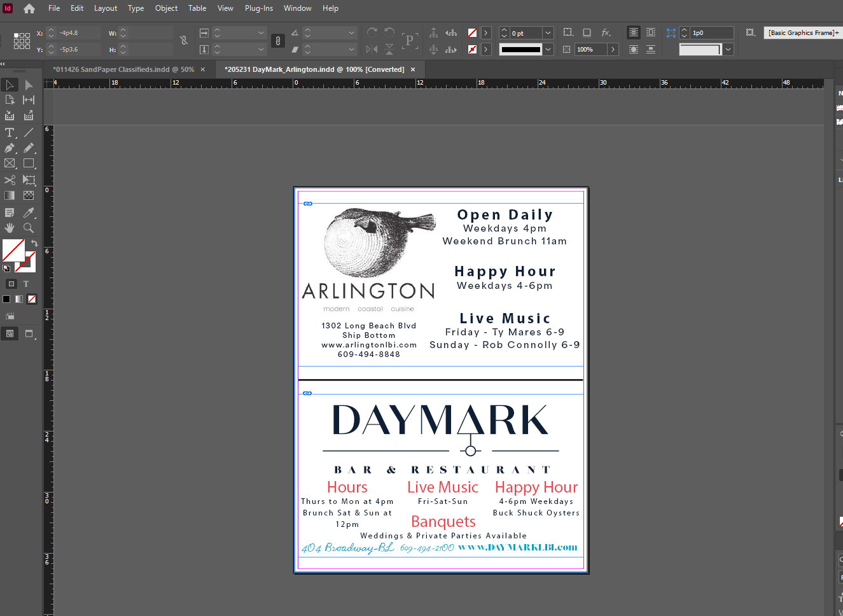Open the drop shadow effects fx icon
The height and width of the screenshot is (616, 843).
click(606, 32)
